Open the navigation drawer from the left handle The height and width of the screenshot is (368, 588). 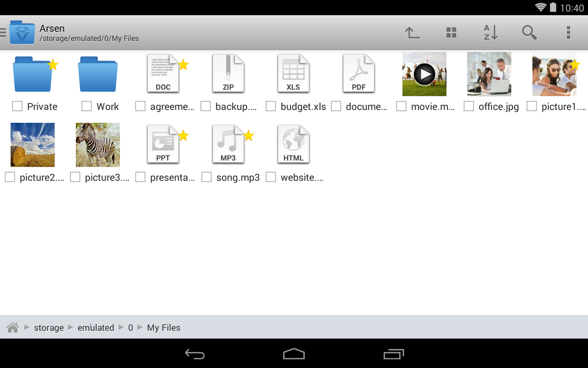coord(3,32)
